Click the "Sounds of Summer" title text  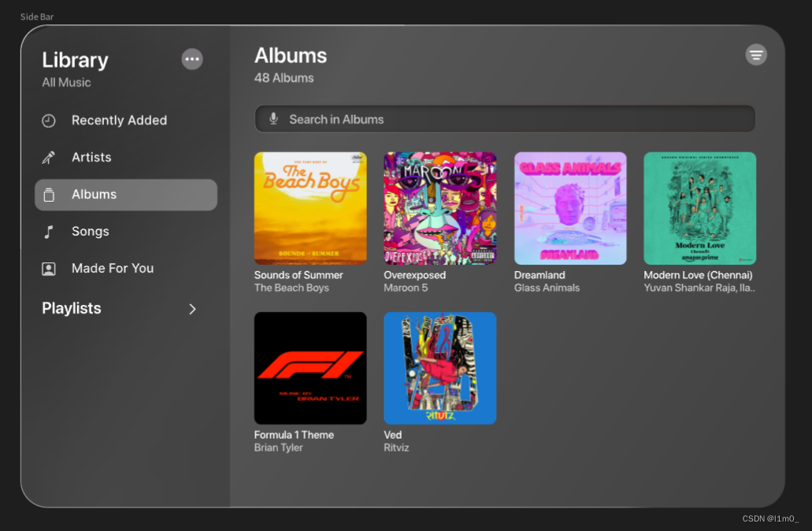(298, 275)
